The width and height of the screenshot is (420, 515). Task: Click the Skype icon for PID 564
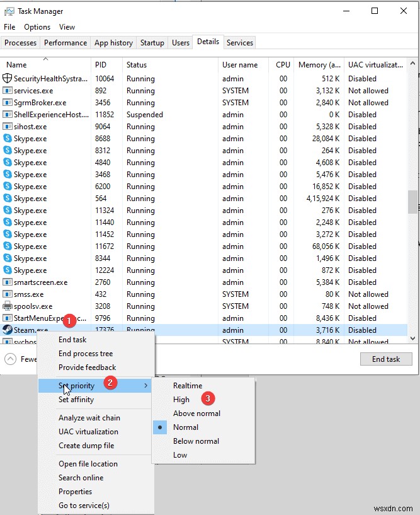coord(7,198)
